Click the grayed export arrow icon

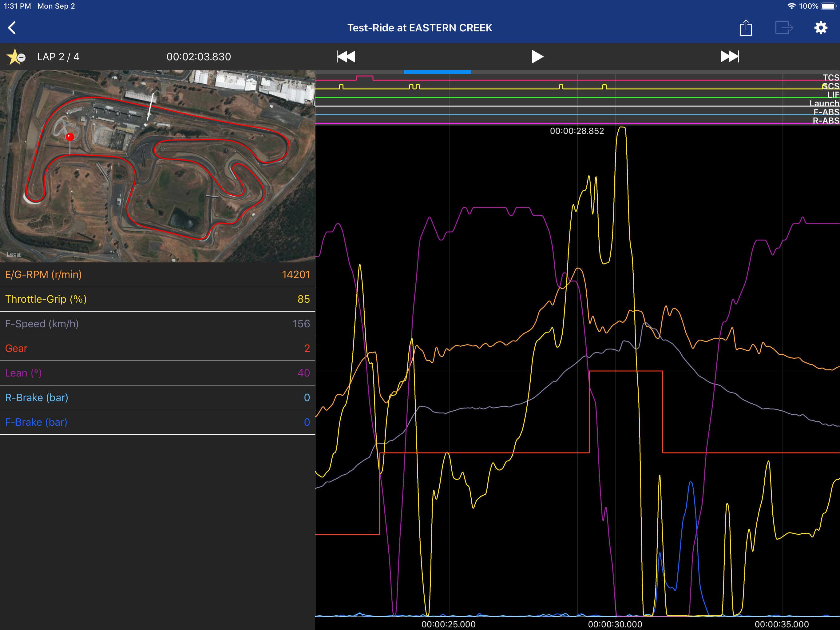coord(783,28)
